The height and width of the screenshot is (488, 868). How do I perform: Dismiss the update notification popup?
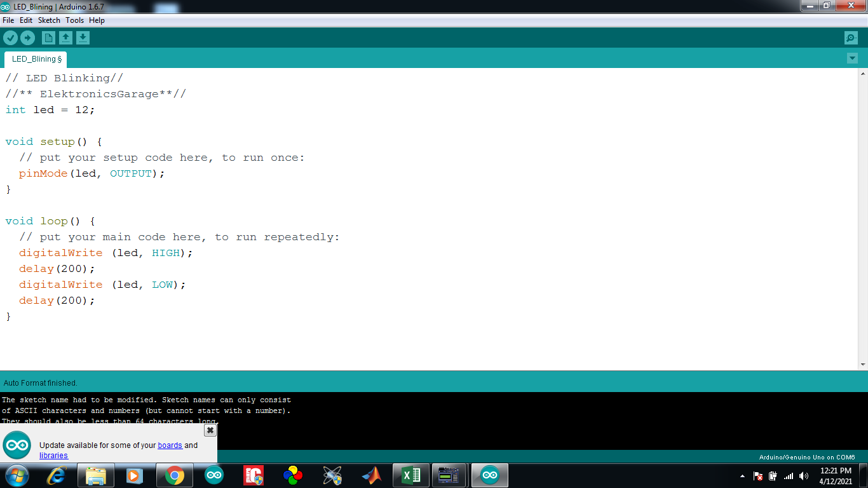[210, 430]
